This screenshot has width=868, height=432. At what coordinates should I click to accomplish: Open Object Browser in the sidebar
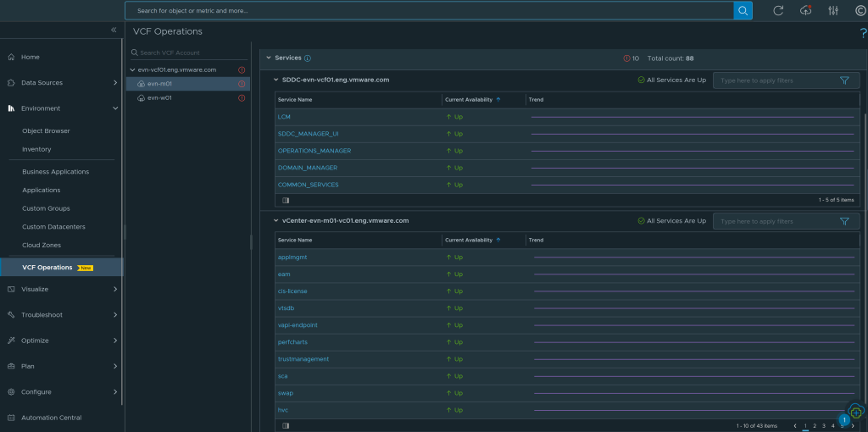(46, 131)
